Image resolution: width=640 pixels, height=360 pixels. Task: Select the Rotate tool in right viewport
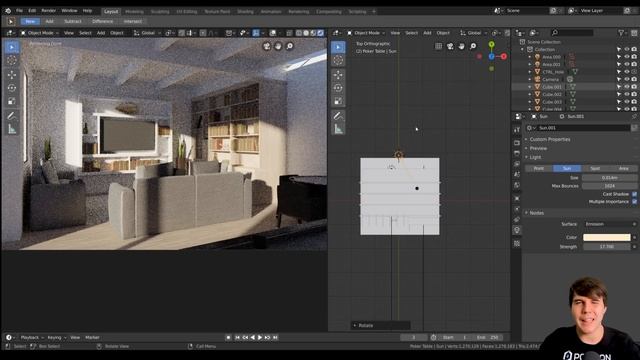(x=338, y=88)
